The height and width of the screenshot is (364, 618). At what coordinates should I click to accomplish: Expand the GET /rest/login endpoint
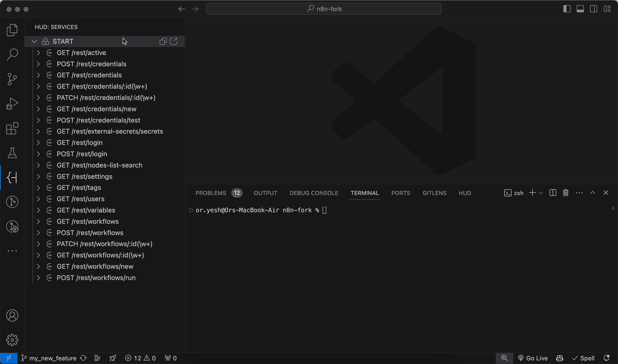click(38, 143)
